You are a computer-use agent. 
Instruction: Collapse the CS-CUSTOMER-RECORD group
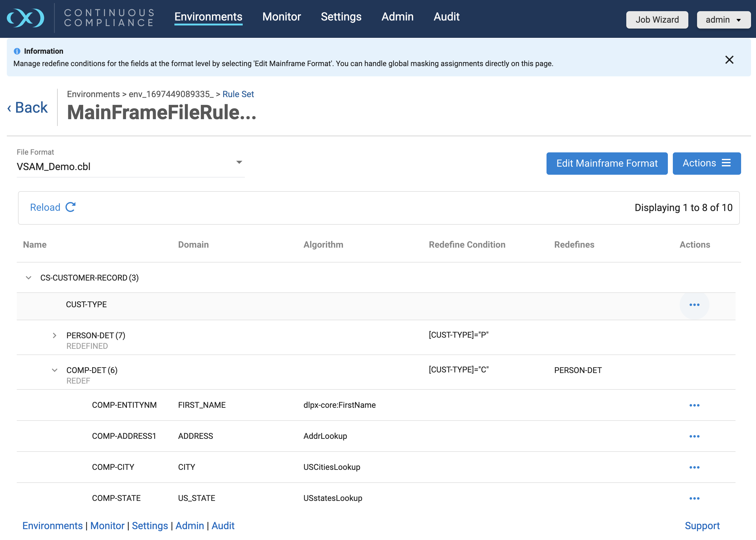pos(29,278)
